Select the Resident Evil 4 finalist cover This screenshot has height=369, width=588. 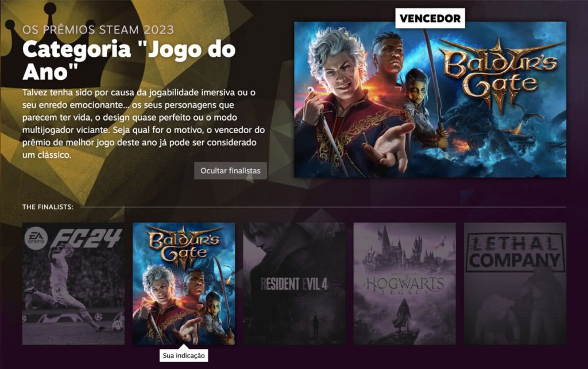tap(295, 283)
